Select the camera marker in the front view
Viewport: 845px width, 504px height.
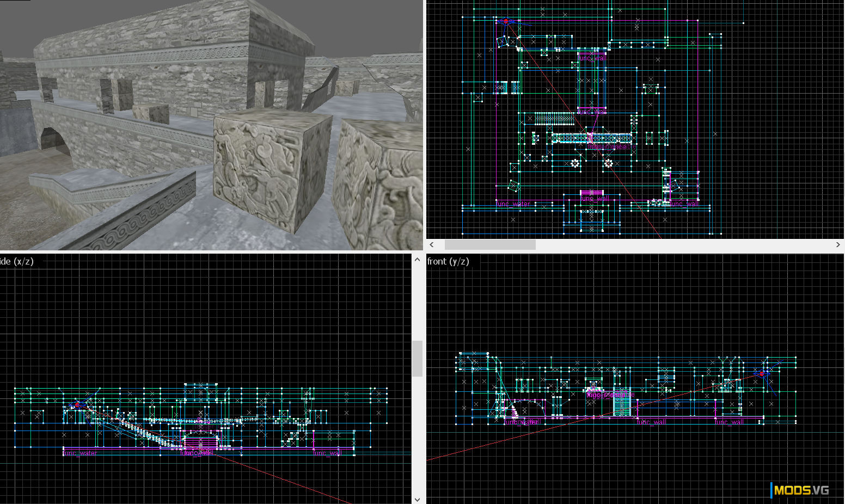pyautogui.click(x=761, y=373)
